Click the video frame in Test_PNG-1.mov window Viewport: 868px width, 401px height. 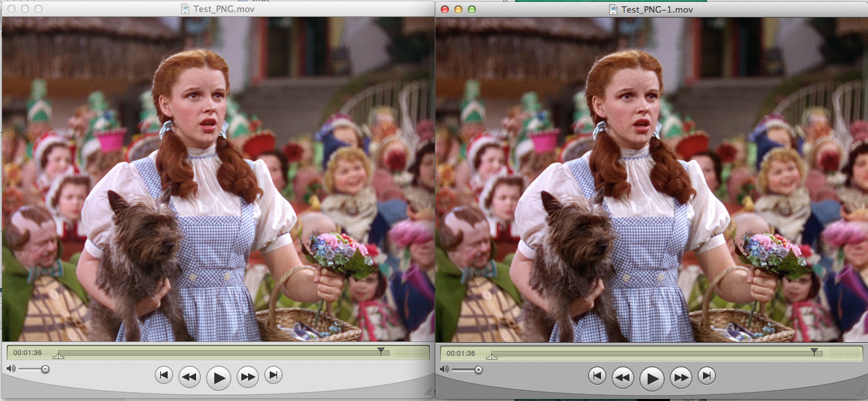click(x=652, y=179)
